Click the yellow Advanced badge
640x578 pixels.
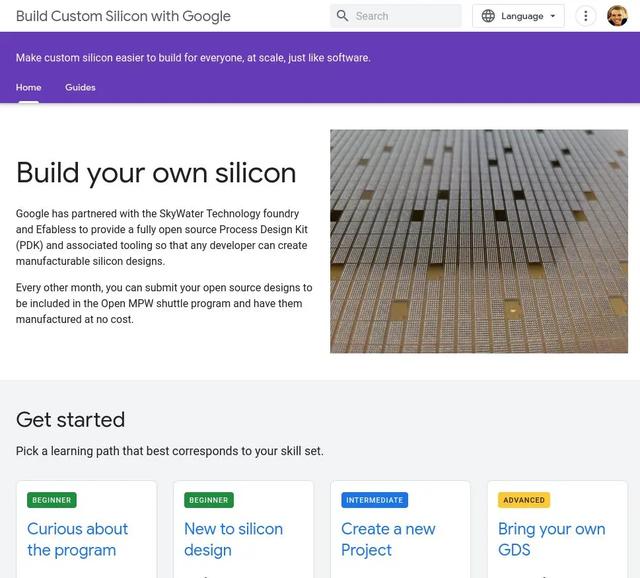pos(524,500)
